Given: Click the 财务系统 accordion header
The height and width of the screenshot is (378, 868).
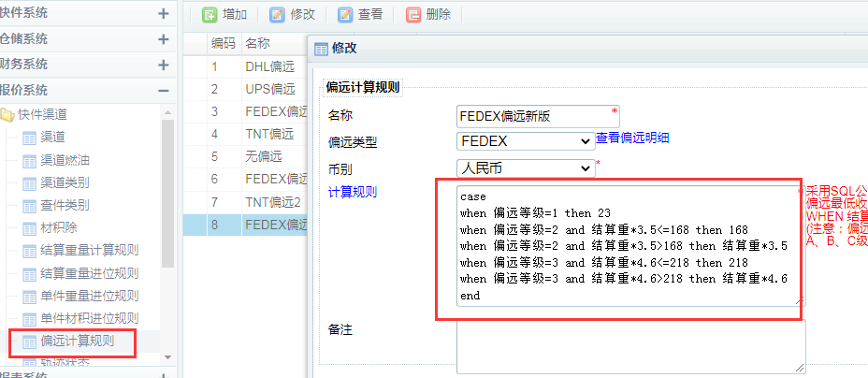Looking at the screenshot, I should coord(89,65).
